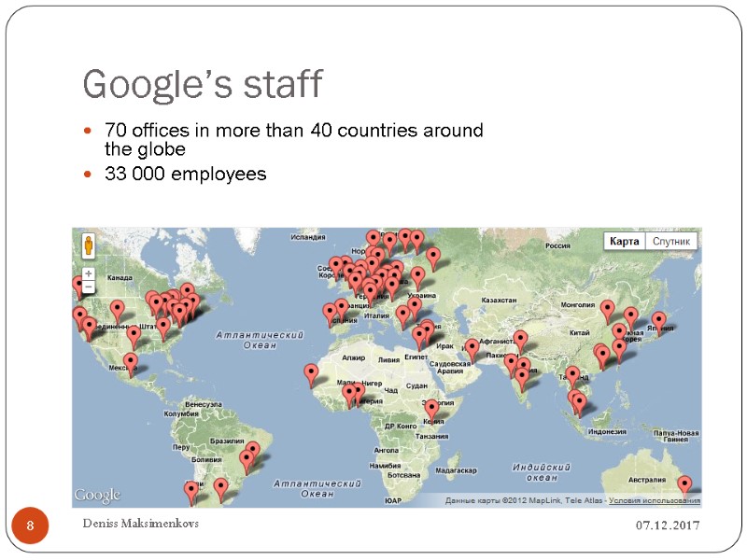Click the Бразилия label on map
The width and height of the screenshot is (747, 560).
(x=227, y=441)
